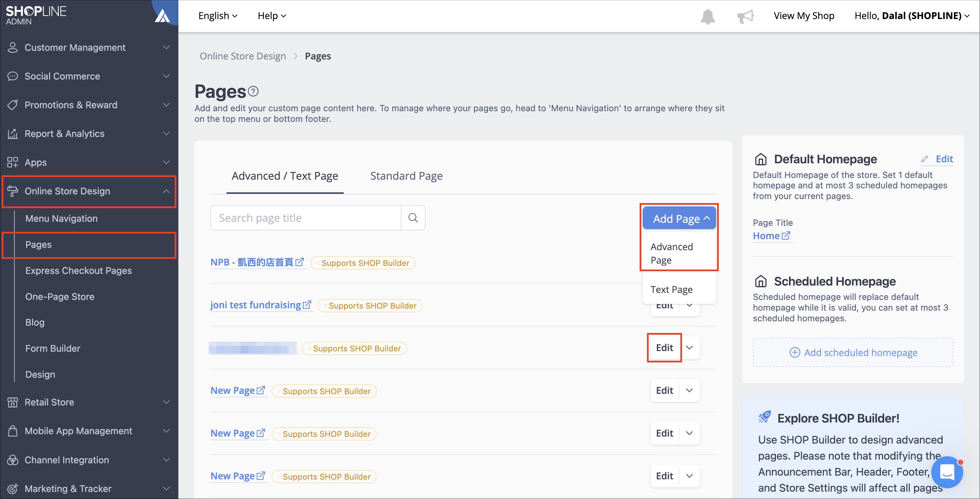Expand the Marketing & Tracker menu chevron

(166, 488)
